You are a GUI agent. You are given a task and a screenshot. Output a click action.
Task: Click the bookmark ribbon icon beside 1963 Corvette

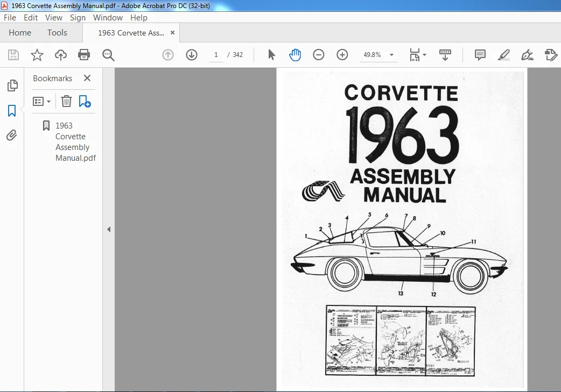(x=46, y=125)
